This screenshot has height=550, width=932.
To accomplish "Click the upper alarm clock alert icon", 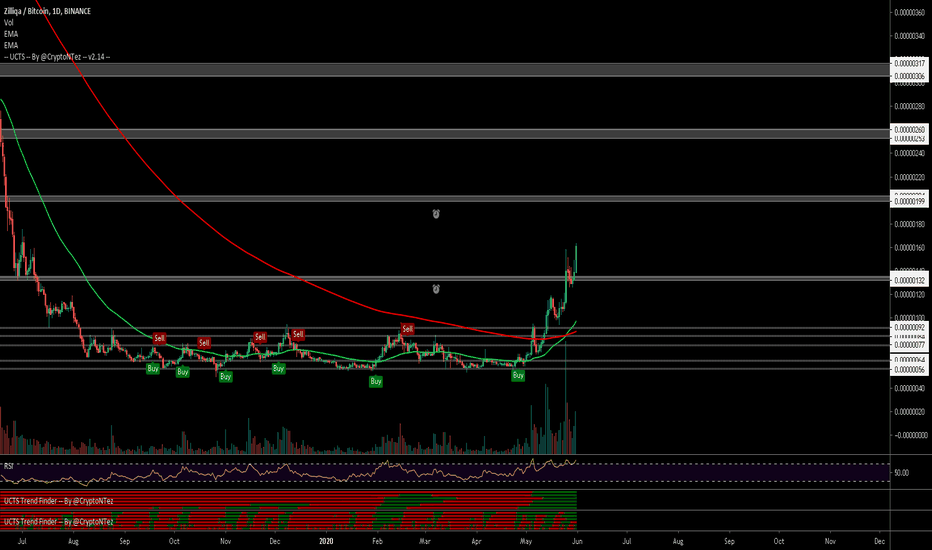I will click(436, 214).
